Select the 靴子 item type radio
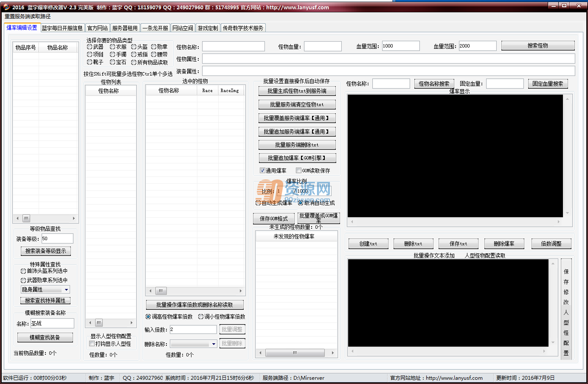 [90, 62]
